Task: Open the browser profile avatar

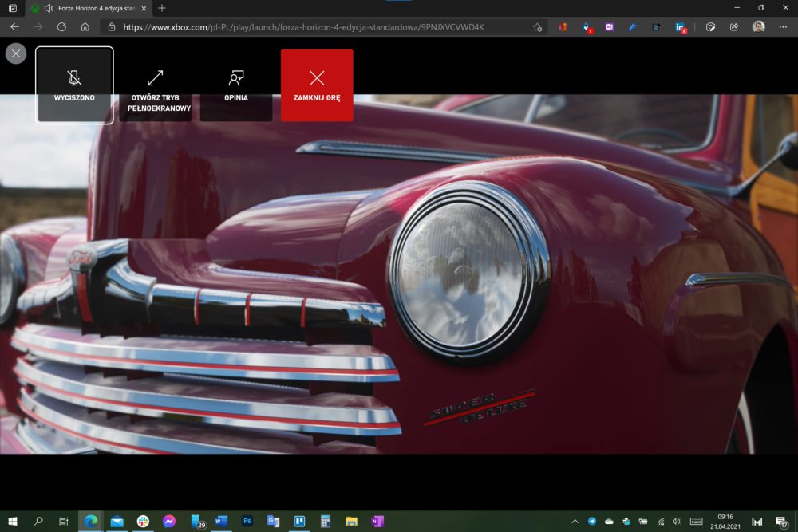Action: click(758, 27)
